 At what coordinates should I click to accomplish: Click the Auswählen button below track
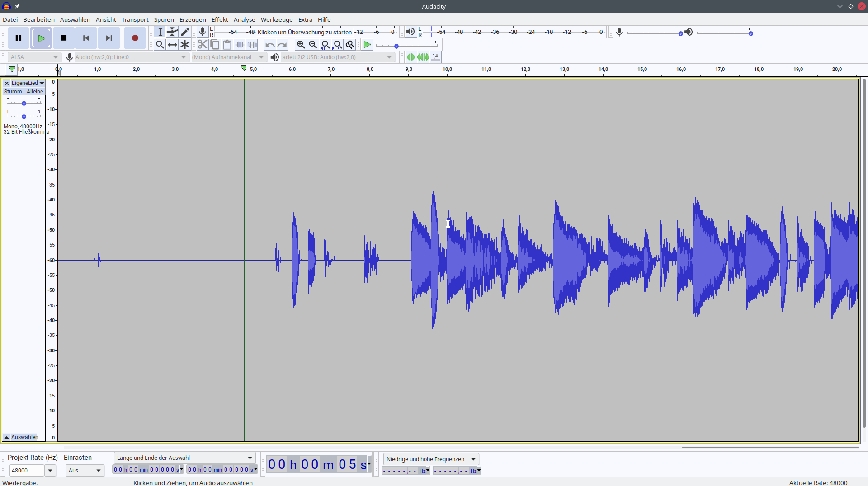(x=24, y=437)
